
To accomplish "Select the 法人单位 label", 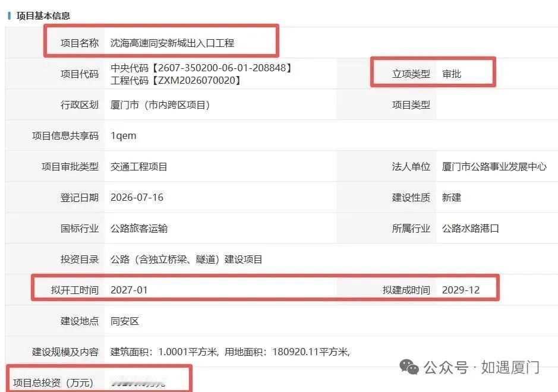I will [411, 167].
